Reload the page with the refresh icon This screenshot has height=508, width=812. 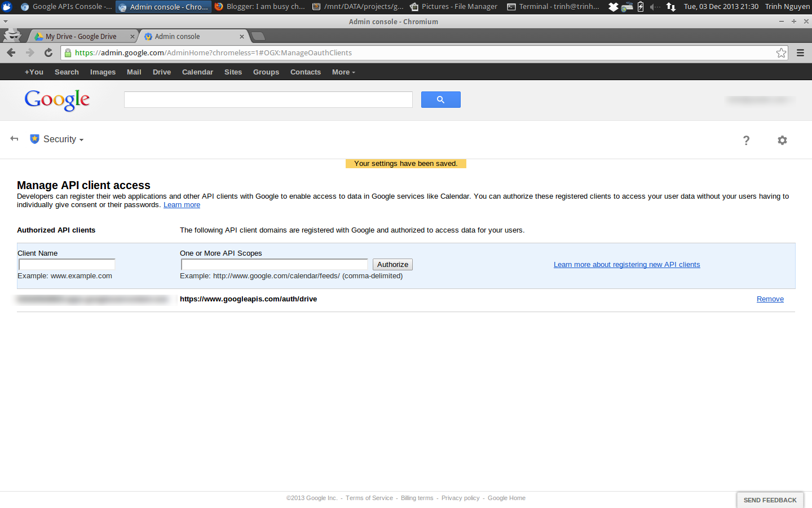click(48, 52)
